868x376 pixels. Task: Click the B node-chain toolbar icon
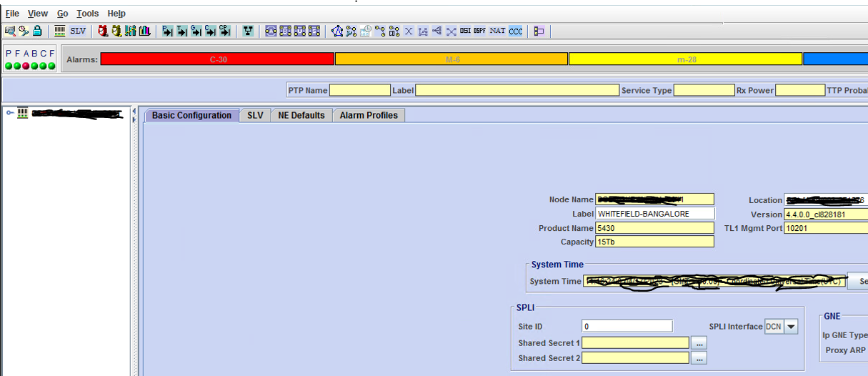(286, 31)
